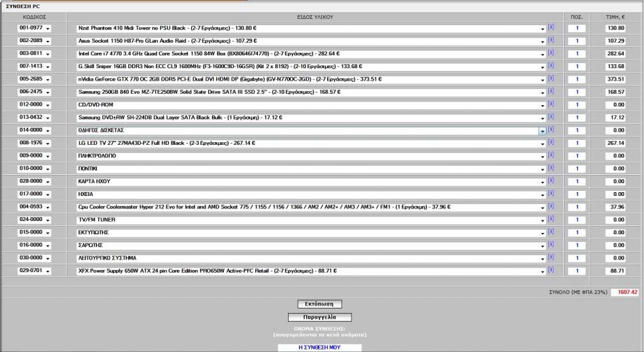This screenshot has width=644, height=352.
Task: Select quantity box of the nVidia GeForce row
Action: tap(576, 79)
